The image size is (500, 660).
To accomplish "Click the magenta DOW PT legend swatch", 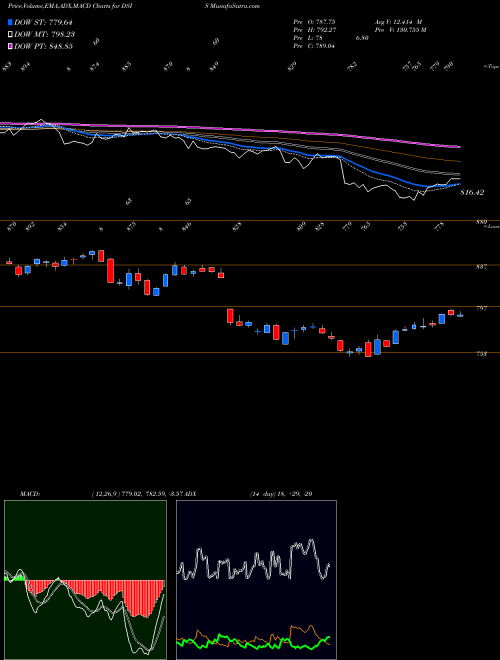I will [10, 46].
